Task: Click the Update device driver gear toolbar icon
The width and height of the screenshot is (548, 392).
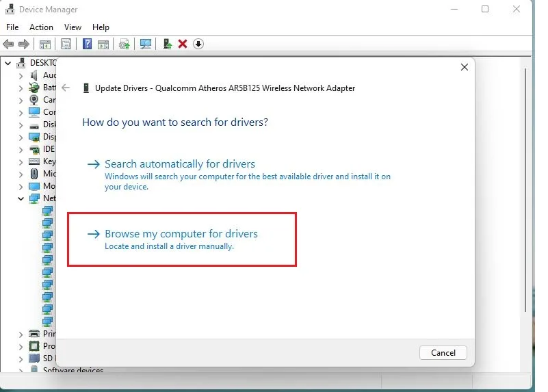Action: (x=124, y=44)
